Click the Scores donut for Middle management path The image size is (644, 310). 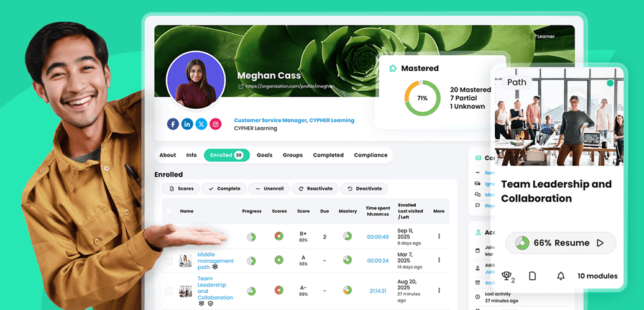pos(279,260)
